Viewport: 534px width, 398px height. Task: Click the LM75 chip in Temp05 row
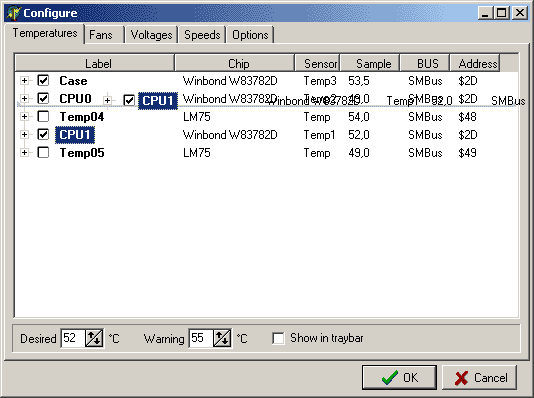coord(197,153)
